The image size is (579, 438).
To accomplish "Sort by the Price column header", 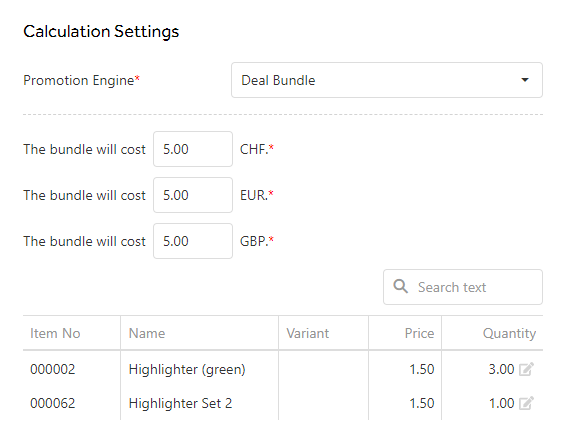I will [x=419, y=333].
